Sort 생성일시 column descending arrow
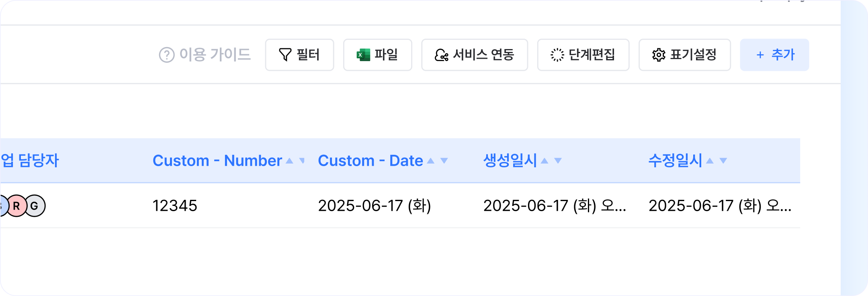 [x=558, y=161]
